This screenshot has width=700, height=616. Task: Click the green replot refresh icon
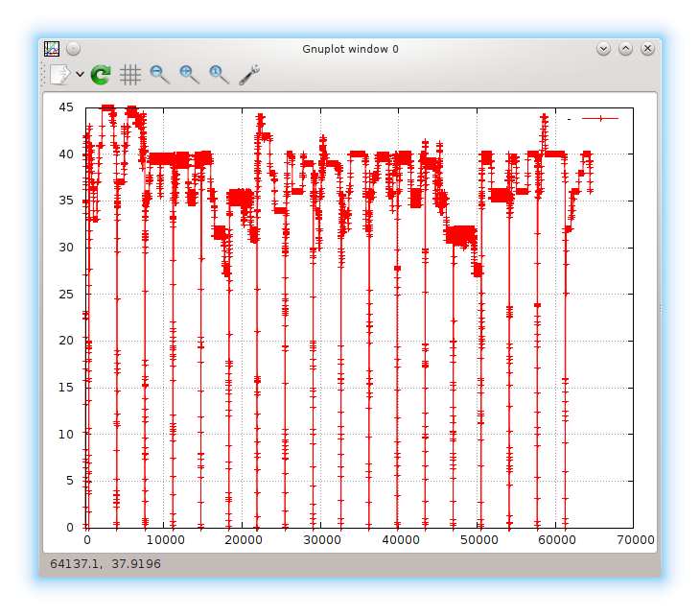point(101,75)
